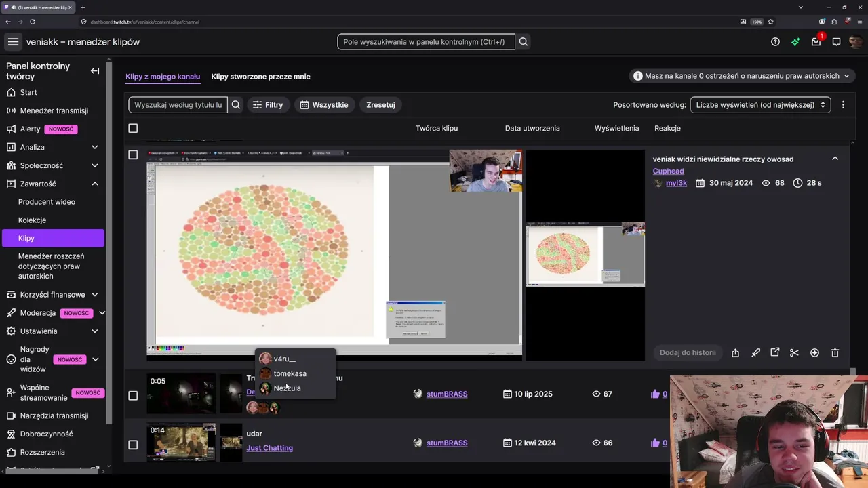Open the three-dot more options menu
868x488 pixels.
click(x=843, y=105)
